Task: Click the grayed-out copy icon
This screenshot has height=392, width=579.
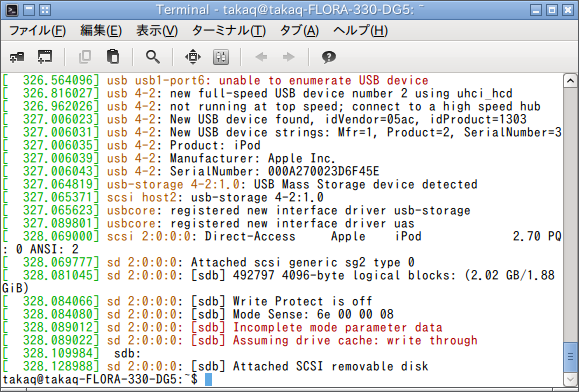Action: click(x=85, y=57)
